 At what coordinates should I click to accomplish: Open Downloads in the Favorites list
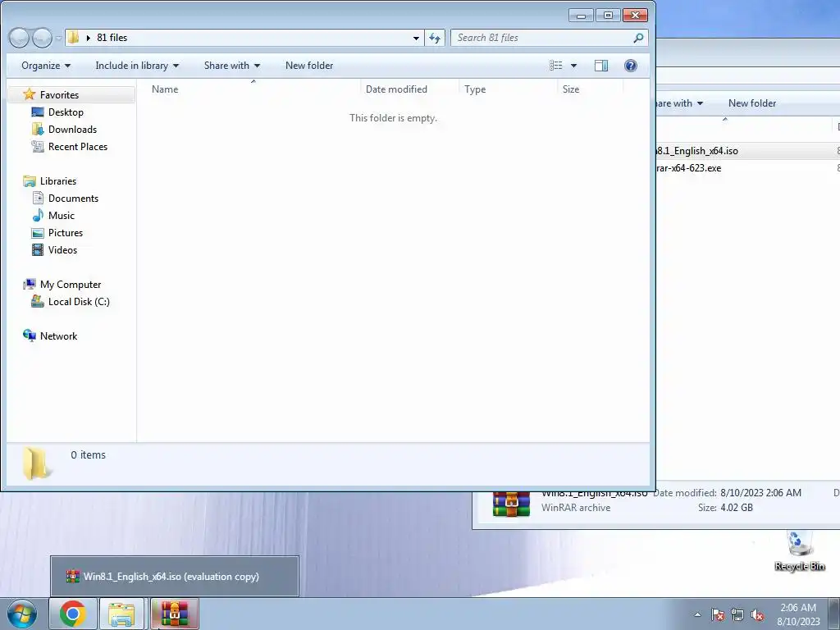pos(72,129)
